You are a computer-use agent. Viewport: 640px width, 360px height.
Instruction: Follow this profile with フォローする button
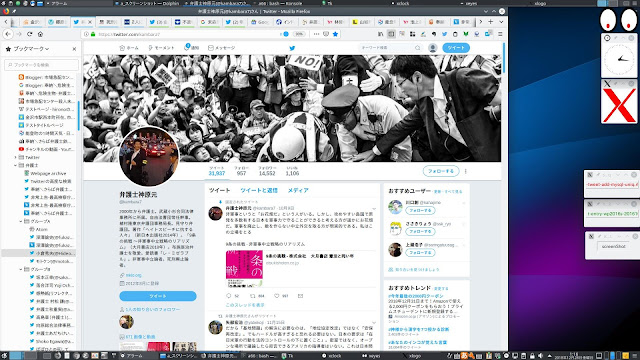pos(441,171)
